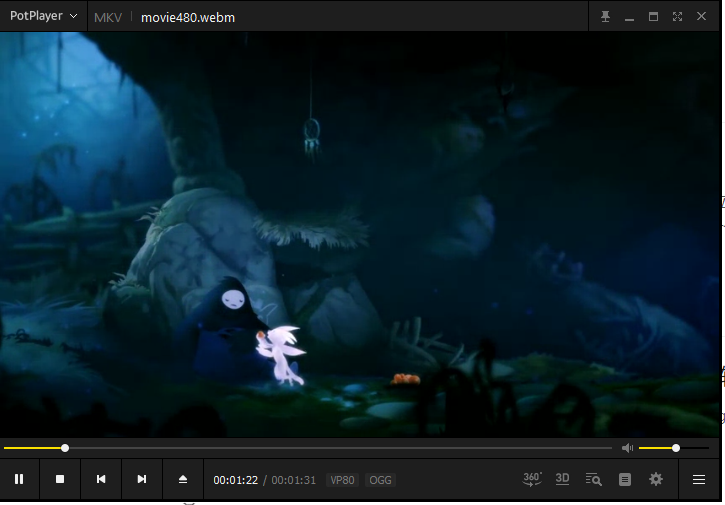Stop the video playback
Image resolution: width=725 pixels, height=505 pixels.
tap(60, 479)
